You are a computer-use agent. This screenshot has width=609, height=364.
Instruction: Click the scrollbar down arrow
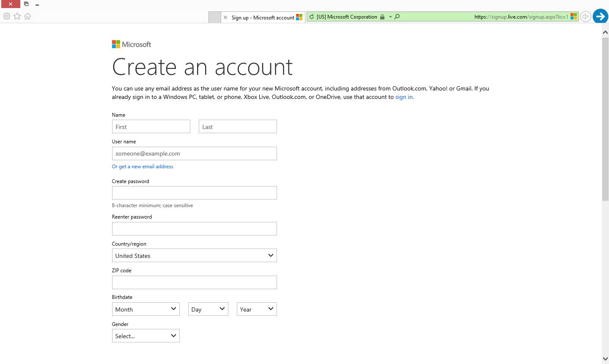[605, 359]
